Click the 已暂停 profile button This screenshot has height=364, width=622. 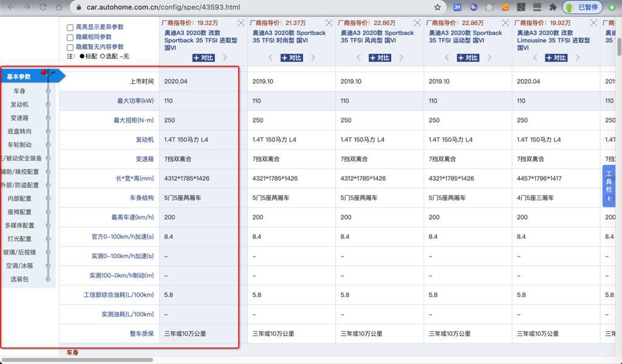click(583, 7)
